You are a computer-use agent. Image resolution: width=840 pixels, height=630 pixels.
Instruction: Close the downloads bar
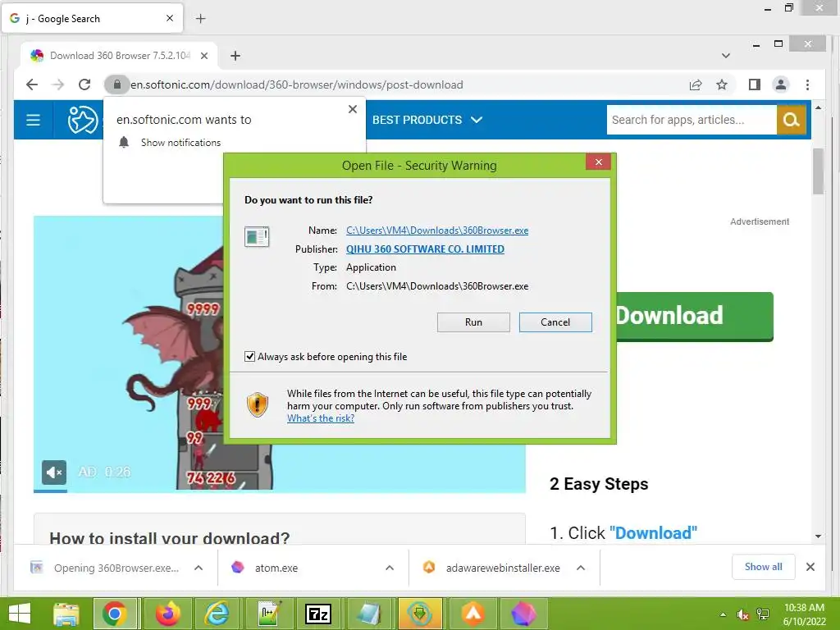coord(810,567)
